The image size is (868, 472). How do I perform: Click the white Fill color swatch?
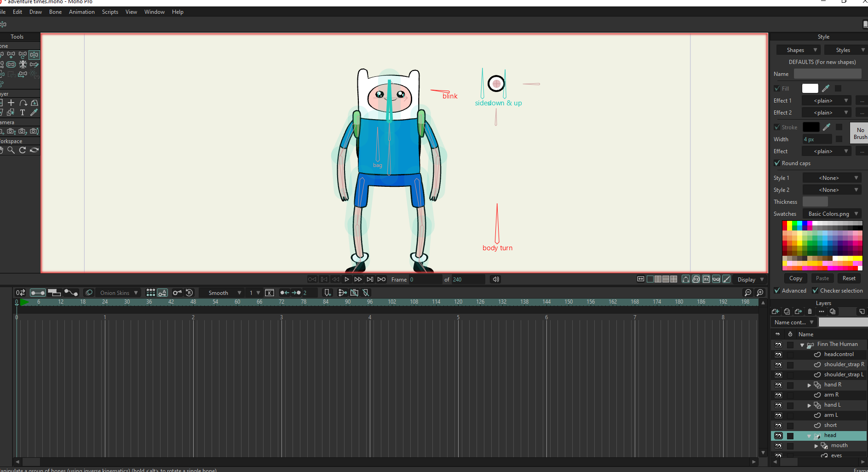810,88
